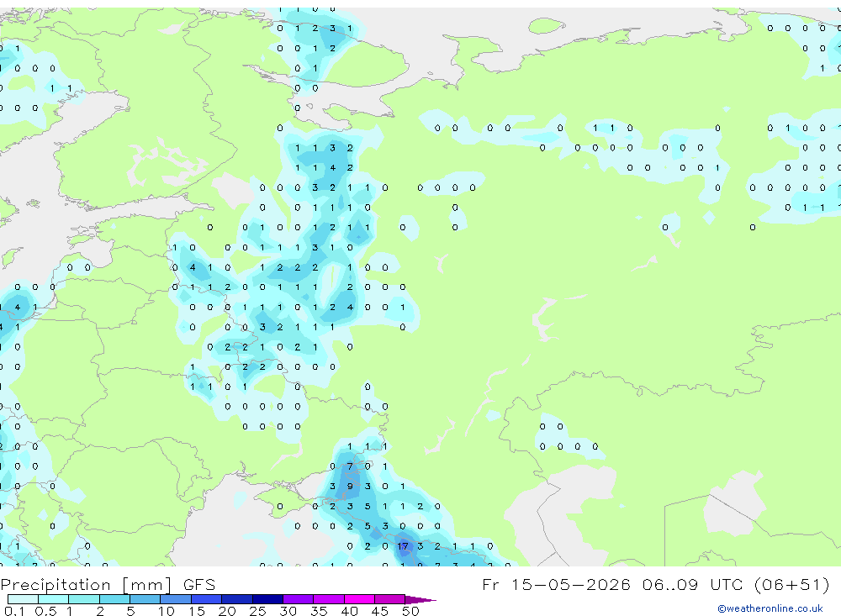Click the GFS model label
Image resolution: width=841 pixels, height=616 pixels.
tap(199, 584)
